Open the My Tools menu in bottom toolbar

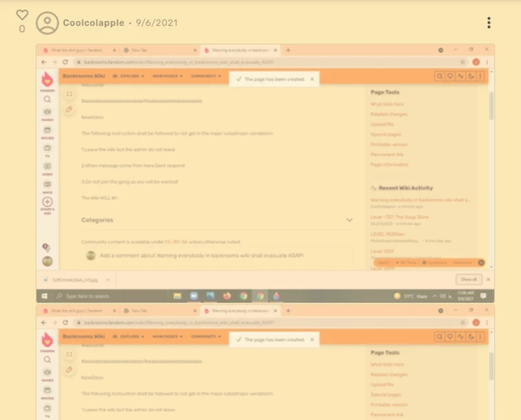pos(406,263)
